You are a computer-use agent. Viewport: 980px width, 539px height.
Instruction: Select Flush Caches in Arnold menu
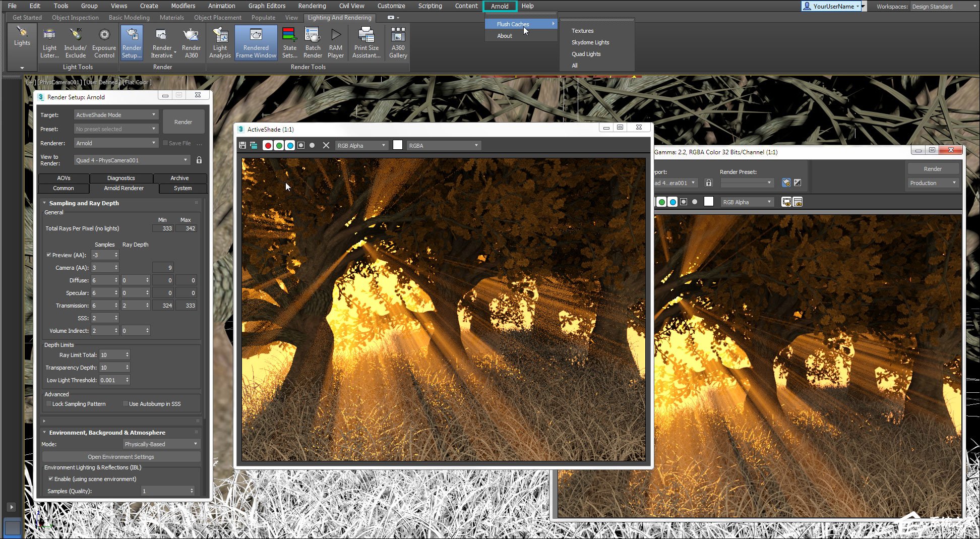521,24
